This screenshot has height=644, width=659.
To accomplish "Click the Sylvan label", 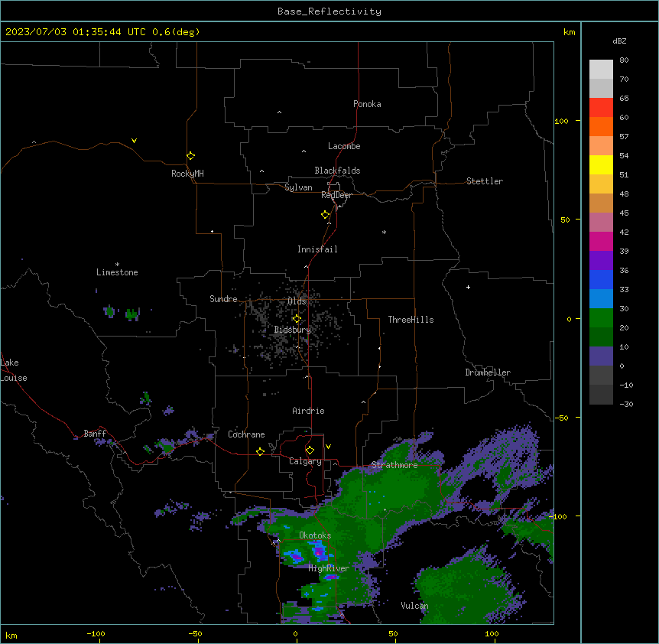I will point(298,187).
